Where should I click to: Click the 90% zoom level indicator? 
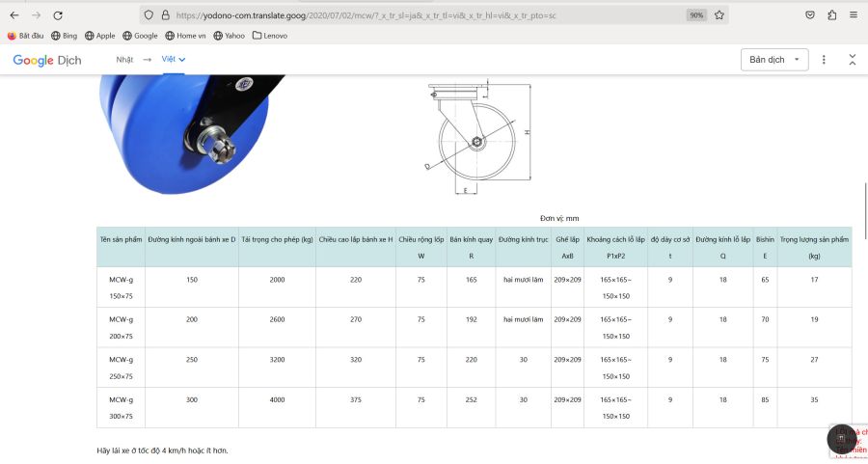[x=695, y=15]
